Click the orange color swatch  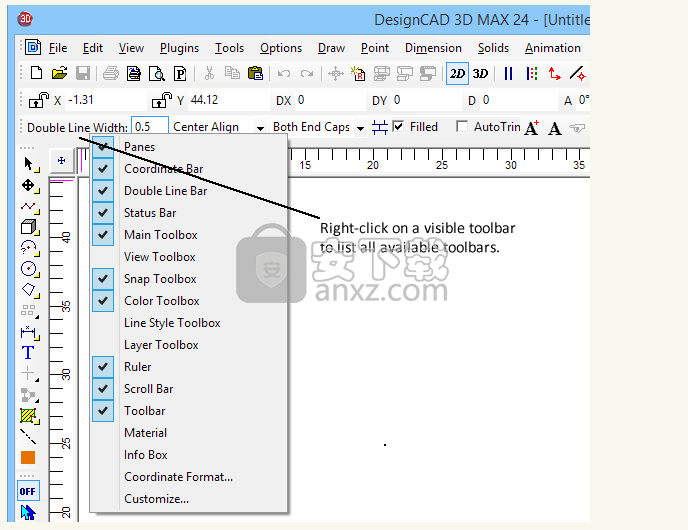pyautogui.click(x=28, y=458)
